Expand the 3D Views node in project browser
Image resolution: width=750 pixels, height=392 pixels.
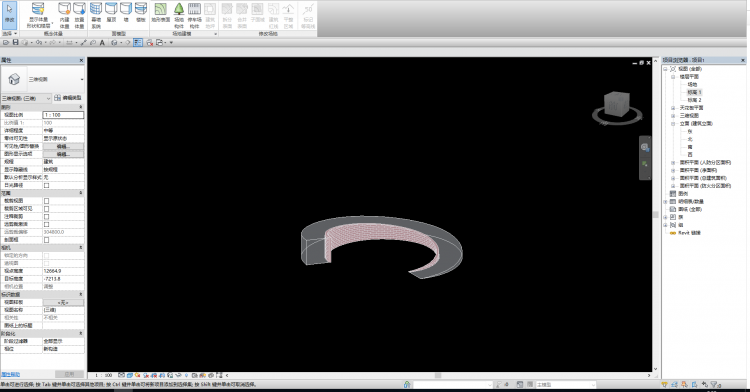tap(673, 116)
